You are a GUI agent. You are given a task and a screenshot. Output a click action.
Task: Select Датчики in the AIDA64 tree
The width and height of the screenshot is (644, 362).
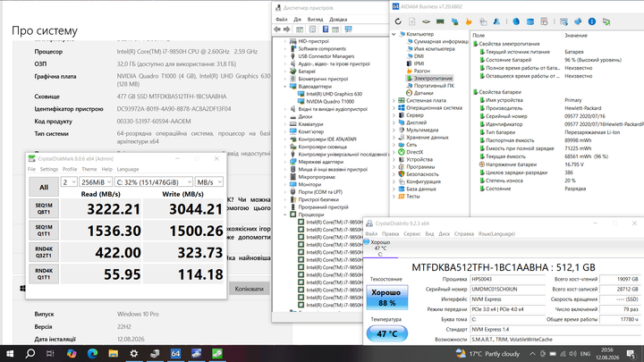click(423, 93)
